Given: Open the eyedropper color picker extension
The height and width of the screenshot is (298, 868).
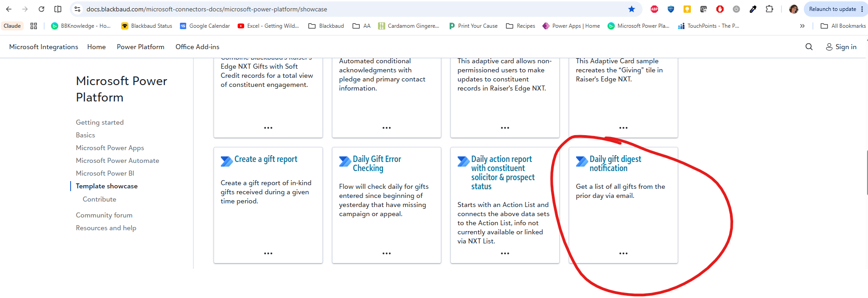Looking at the screenshot, I should [x=753, y=9].
